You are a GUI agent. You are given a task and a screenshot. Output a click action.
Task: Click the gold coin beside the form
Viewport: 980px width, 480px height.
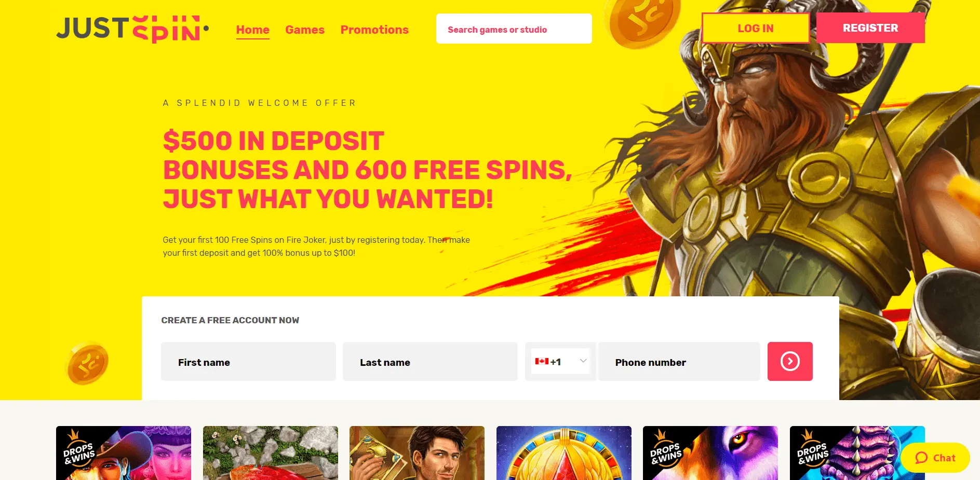point(88,363)
